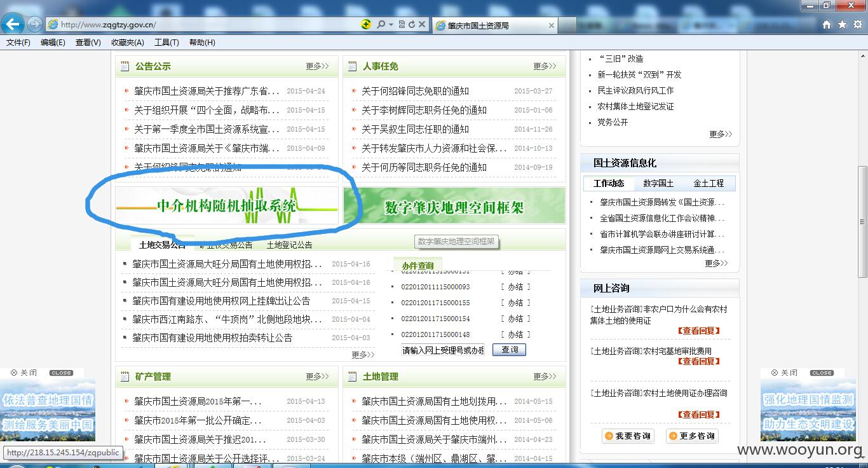
Task: Select the 数字国土 tab
Action: pos(658,183)
